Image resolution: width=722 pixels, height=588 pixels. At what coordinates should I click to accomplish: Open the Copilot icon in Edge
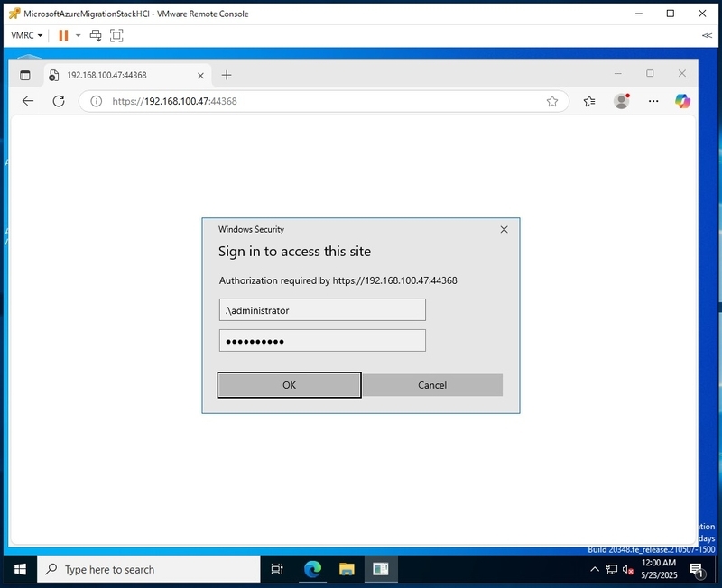pyautogui.click(x=683, y=101)
